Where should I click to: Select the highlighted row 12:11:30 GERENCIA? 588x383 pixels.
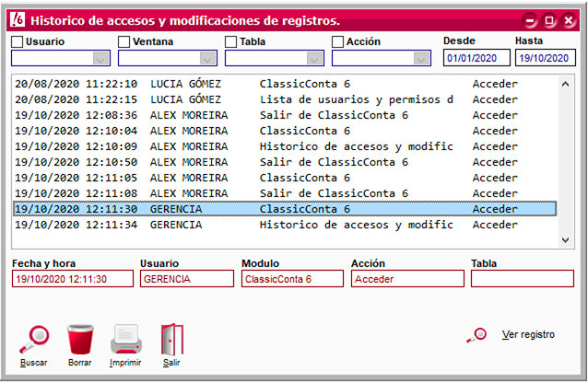[x=285, y=209]
